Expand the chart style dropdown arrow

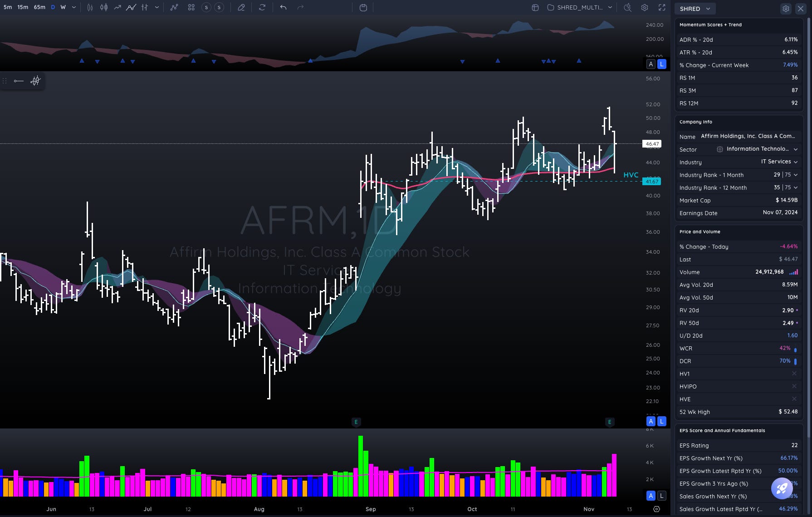pos(157,7)
